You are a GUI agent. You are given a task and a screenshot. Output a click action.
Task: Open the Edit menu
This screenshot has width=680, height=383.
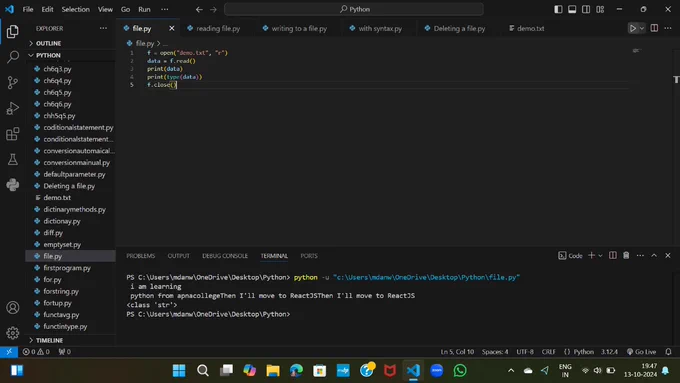point(47,9)
